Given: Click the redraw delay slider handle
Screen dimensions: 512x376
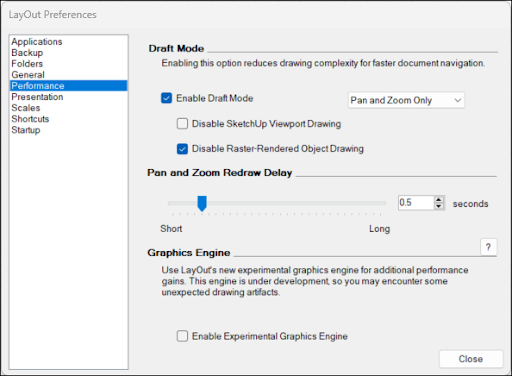Looking at the screenshot, I should coord(202,203).
